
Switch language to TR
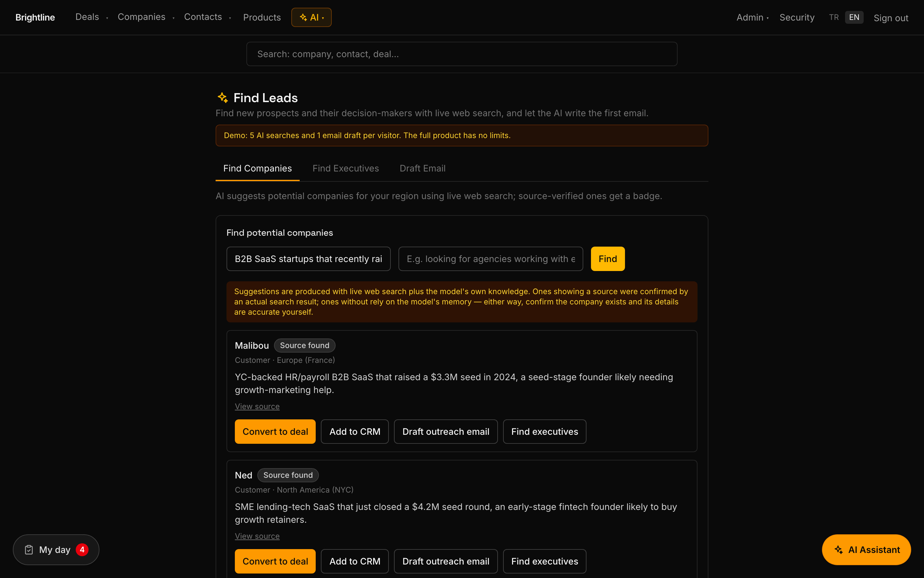point(834,17)
